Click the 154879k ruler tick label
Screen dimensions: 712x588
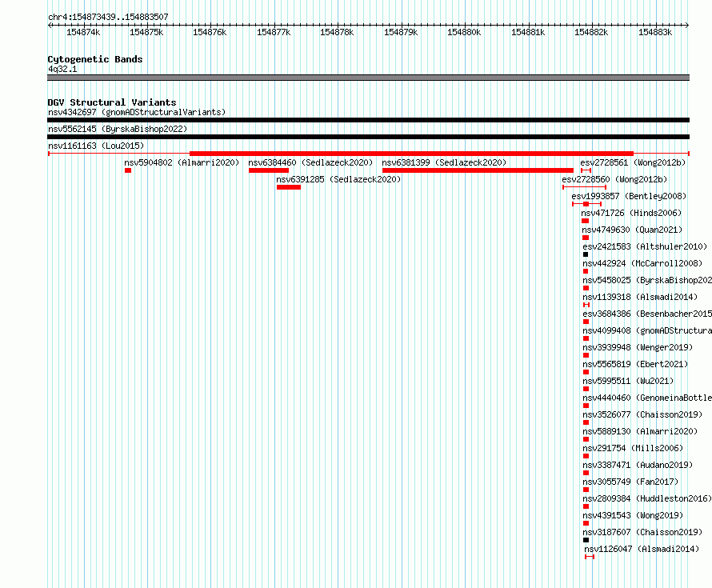pyautogui.click(x=401, y=32)
